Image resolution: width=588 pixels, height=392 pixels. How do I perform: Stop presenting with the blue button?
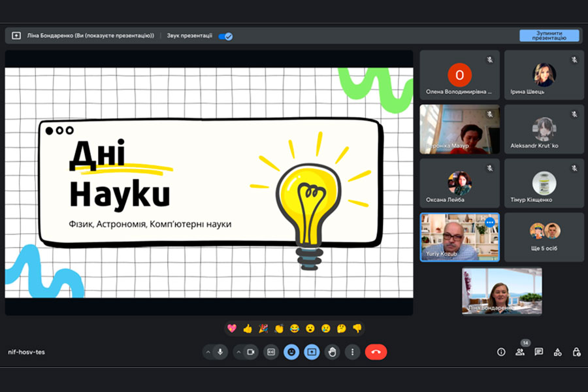point(549,35)
